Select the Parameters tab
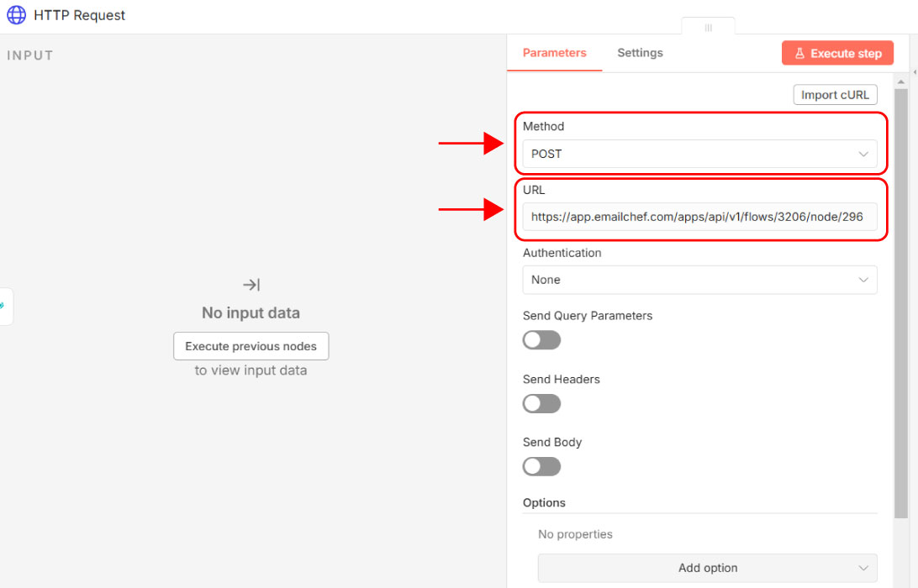The height and width of the screenshot is (588, 918). [x=554, y=53]
